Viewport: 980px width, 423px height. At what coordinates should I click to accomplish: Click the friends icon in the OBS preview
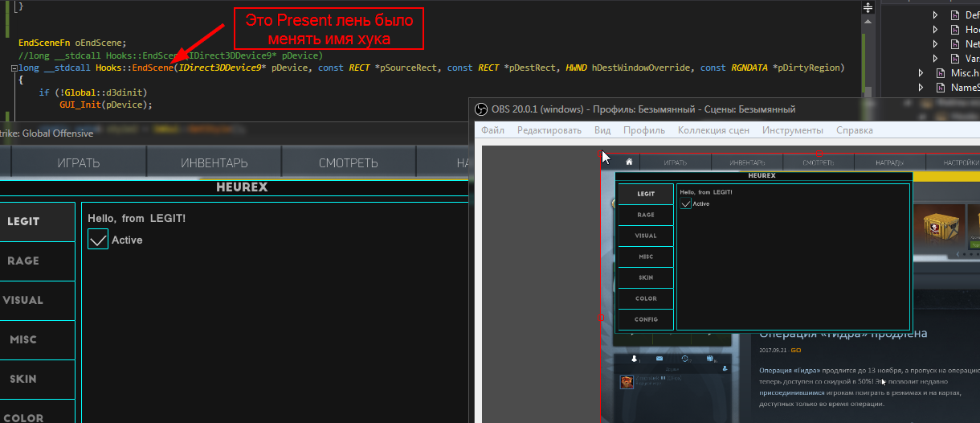(x=635, y=359)
